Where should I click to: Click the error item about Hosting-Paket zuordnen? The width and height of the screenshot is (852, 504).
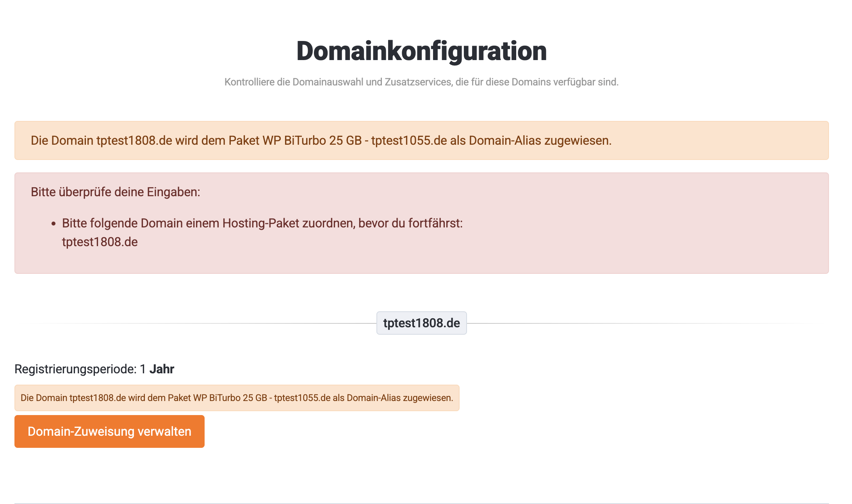pos(262,223)
